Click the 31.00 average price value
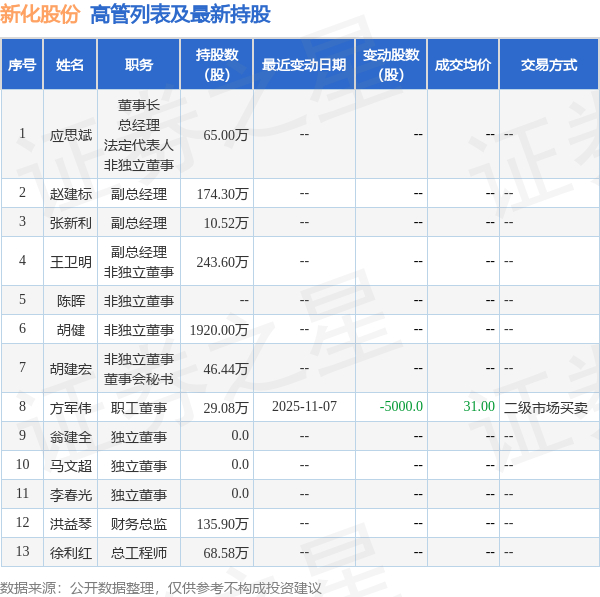The image size is (600, 597). (x=479, y=406)
